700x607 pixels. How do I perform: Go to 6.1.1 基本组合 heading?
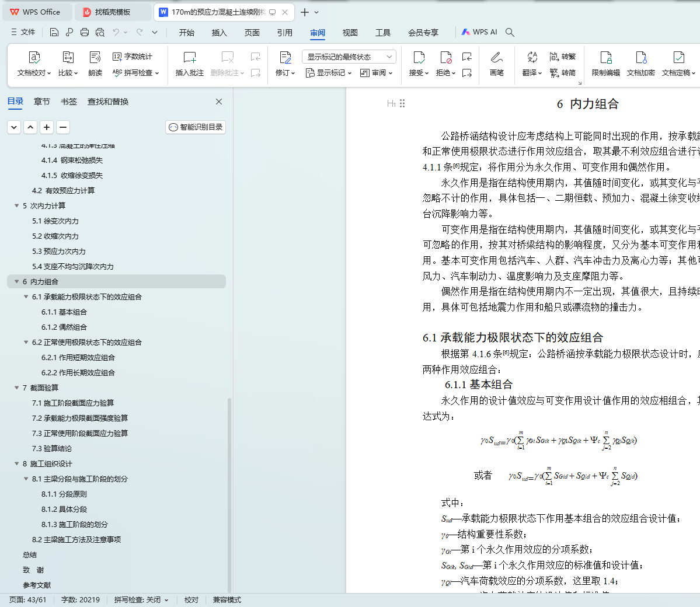coord(64,312)
